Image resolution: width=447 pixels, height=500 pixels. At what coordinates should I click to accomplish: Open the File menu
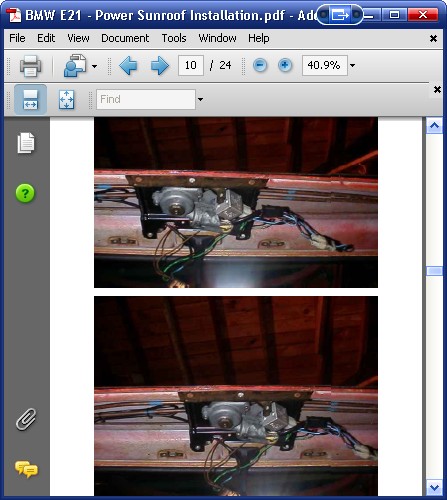tap(17, 38)
